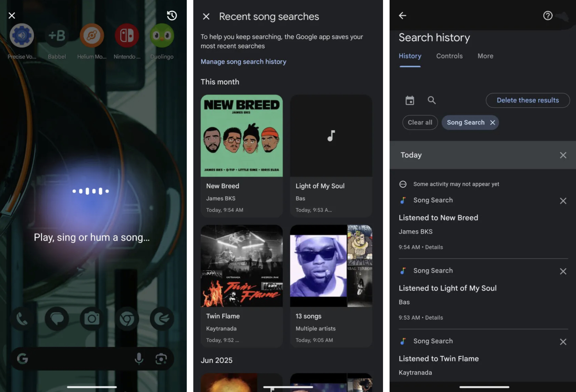Delete the Light of My Soul entry

coord(563,271)
